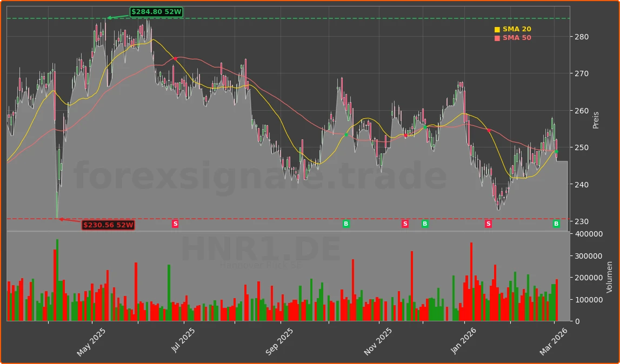Click the Sell marker near June 2025
620x364 pixels.
(x=175, y=224)
